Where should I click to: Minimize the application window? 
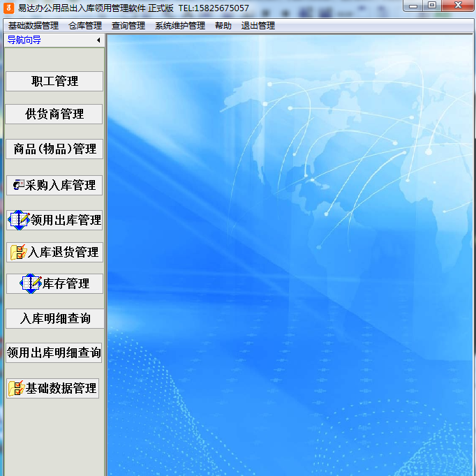click(413, 6)
